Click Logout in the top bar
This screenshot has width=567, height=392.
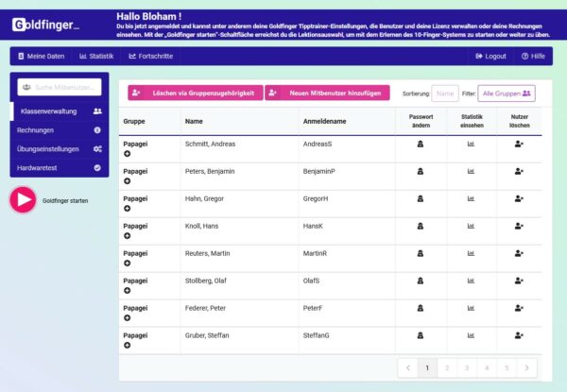point(490,57)
